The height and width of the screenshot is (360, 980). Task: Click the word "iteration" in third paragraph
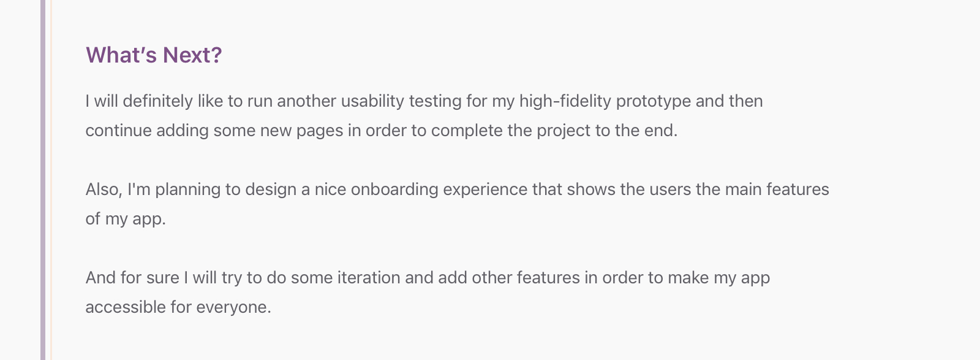[x=368, y=278]
